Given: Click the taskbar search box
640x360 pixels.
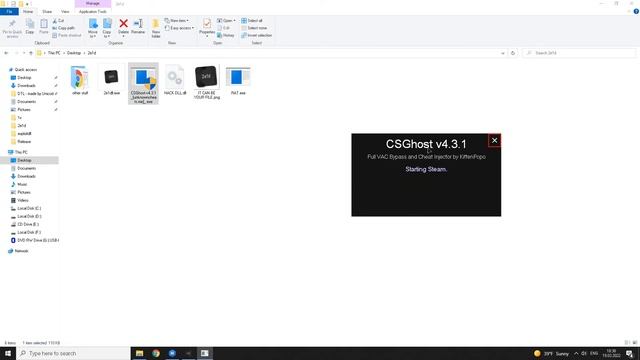Looking at the screenshot, I should (73, 353).
